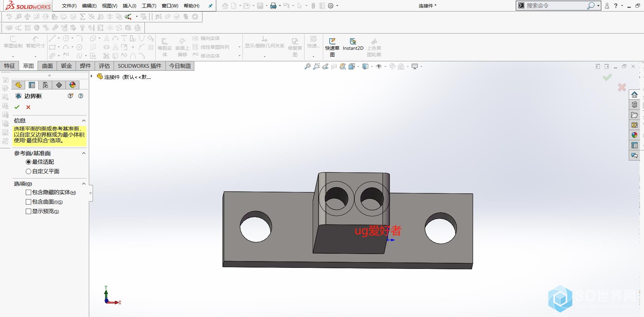Open the 文件(F) menu

coord(69,6)
